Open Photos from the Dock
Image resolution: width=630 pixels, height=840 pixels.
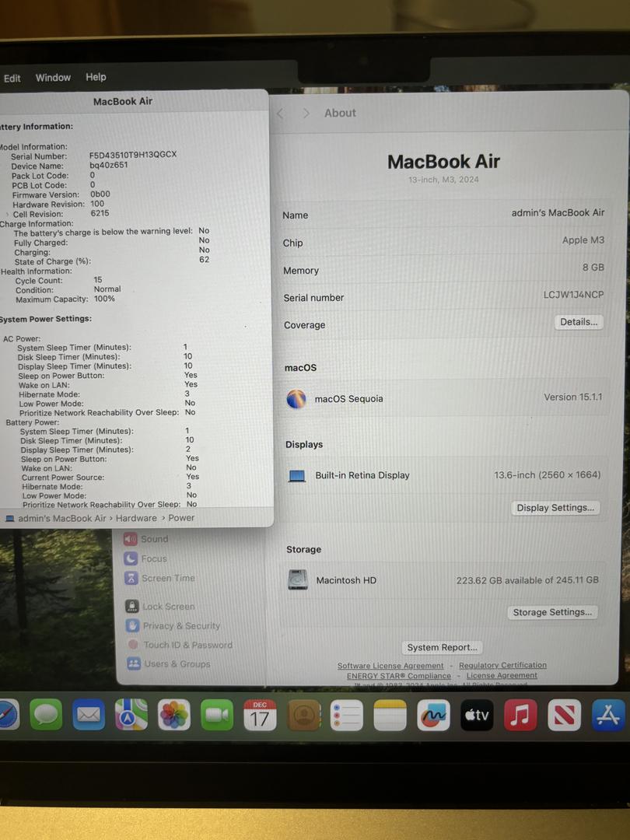[x=174, y=715]
